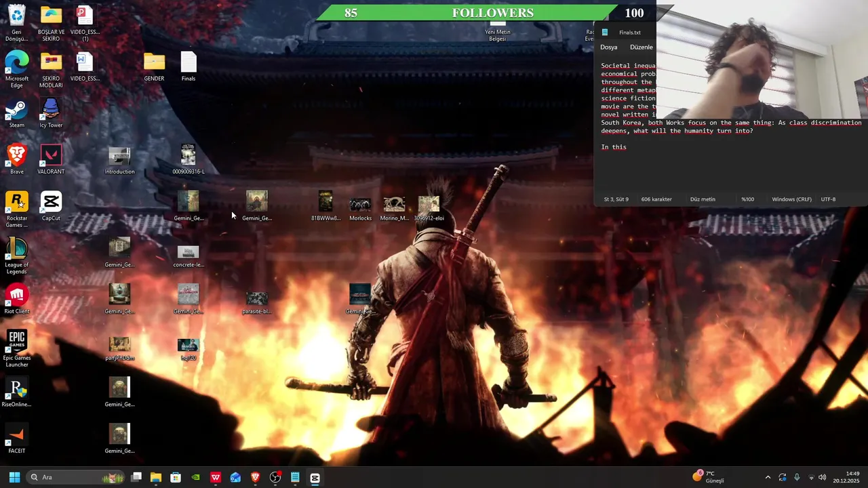
Task: Select the League of Legends shortcut
Action: tap(16, 256)
